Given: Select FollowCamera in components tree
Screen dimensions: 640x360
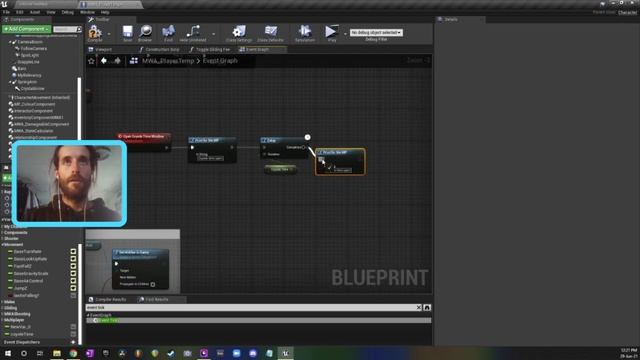Looking at the screenshot, I should [33, 49].
